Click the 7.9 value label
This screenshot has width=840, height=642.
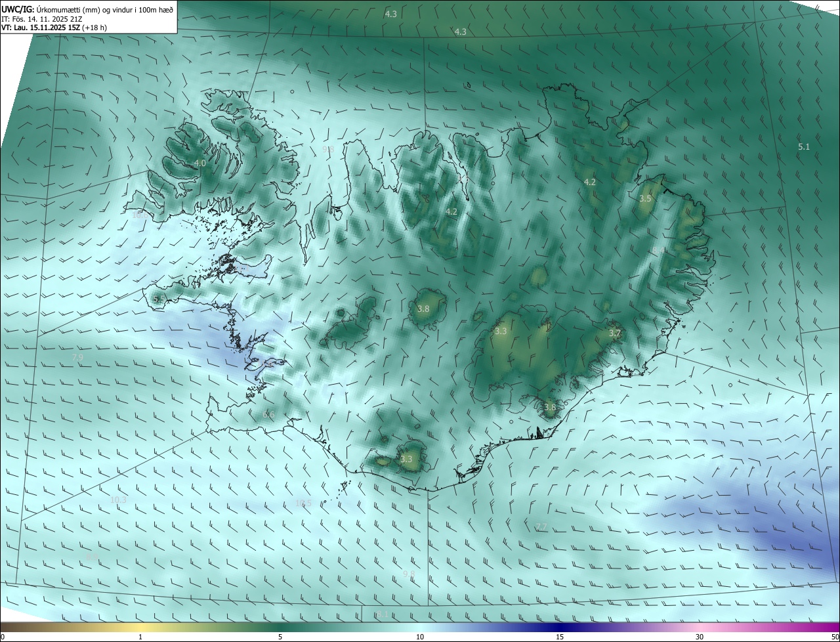(x=77, y=356)
